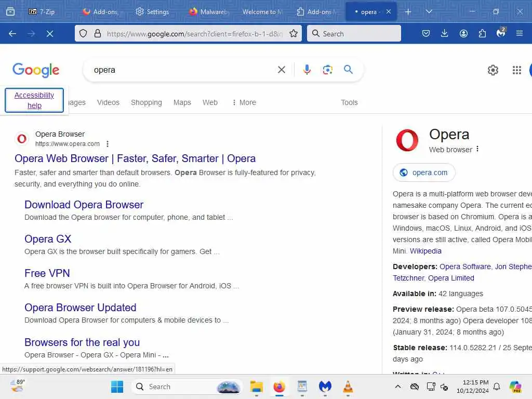Open Google quick settings gear
This screenshot has width=532, height=399.
[493, 70]
